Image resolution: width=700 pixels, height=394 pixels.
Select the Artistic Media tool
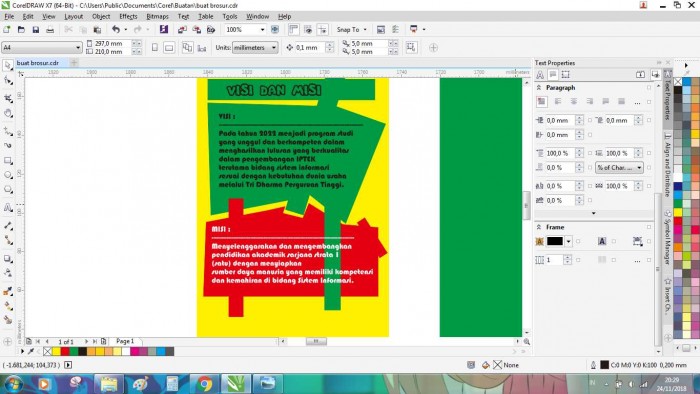(8, 145)
